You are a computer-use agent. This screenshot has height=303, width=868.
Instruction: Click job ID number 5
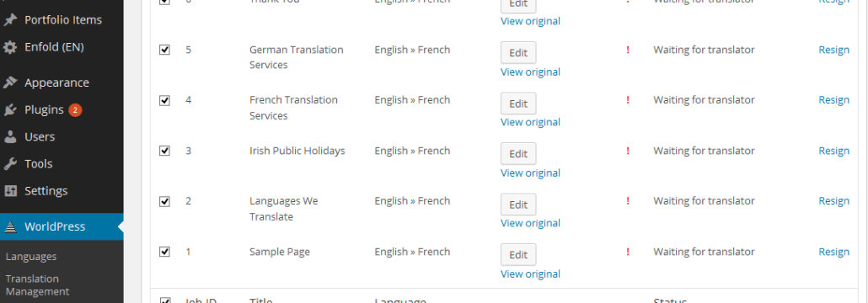pos(188,50)
